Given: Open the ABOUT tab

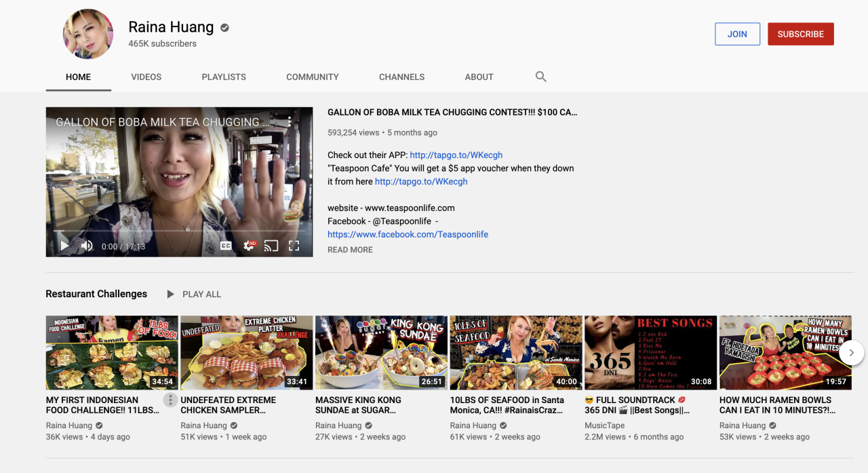Looking at the screenshot, I should (x=479, y=77).
